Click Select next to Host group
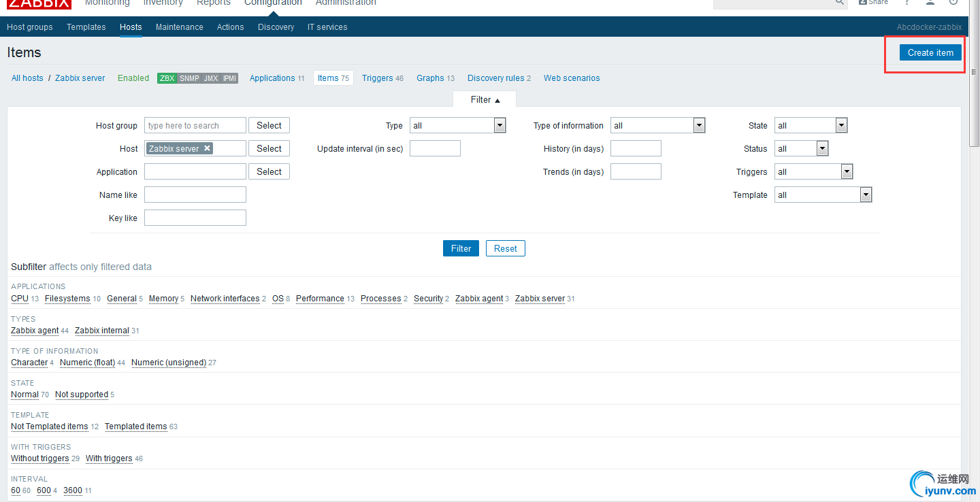This screenshot has height=502, width=980. click(269, 125)
